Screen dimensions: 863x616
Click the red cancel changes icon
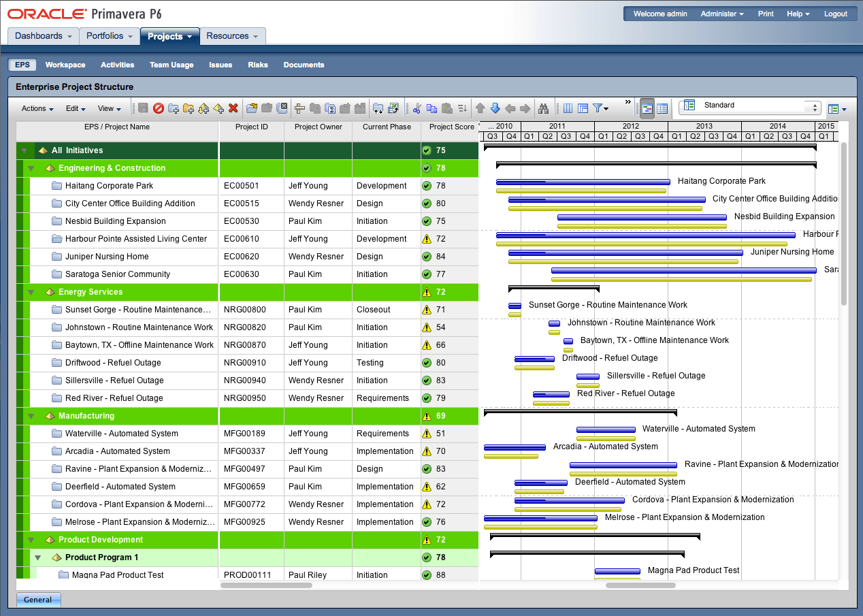tap(159, 108)
